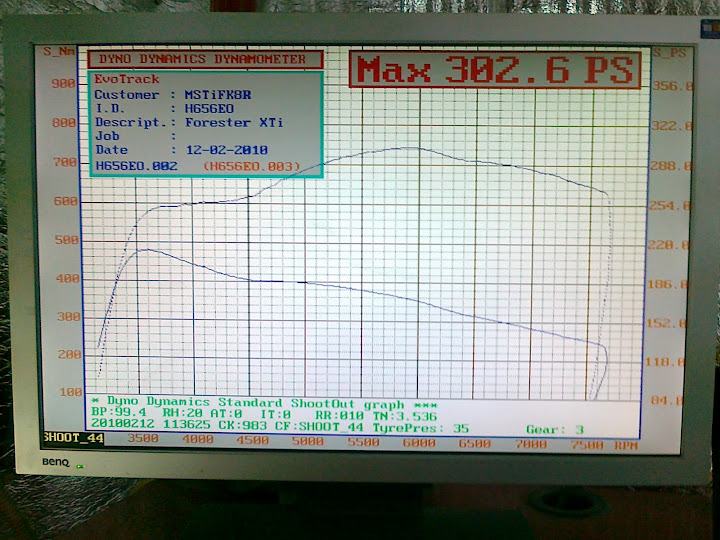
Task: Click the power curve peak near 6000 RPM
Action: [410, 148]
